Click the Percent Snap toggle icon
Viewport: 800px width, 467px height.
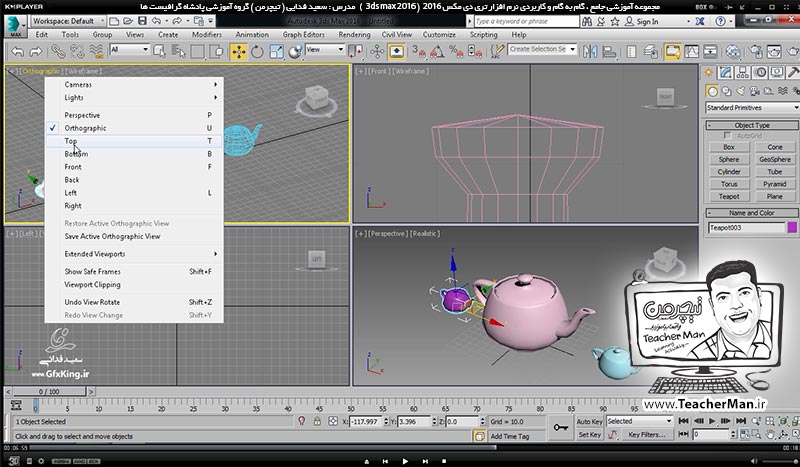pyautogui.click(x=455, y=52)
